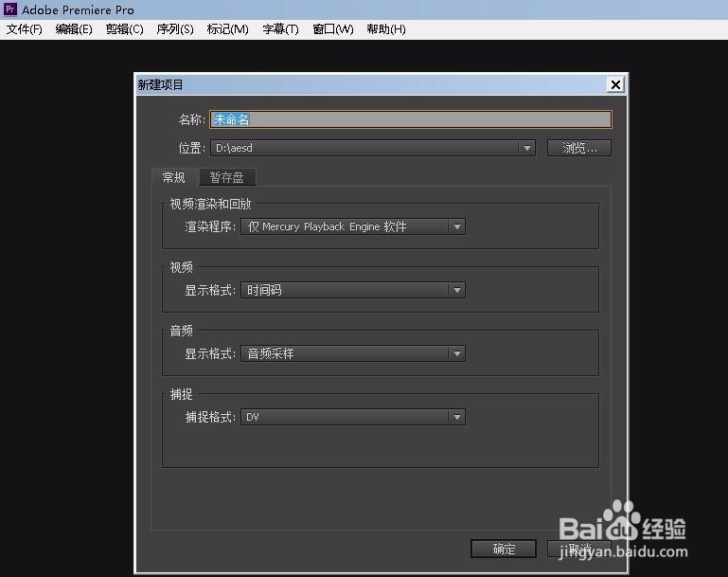Open the 标记(M) menu
This screenshot has height=577, width=728.
click(227, 29)
